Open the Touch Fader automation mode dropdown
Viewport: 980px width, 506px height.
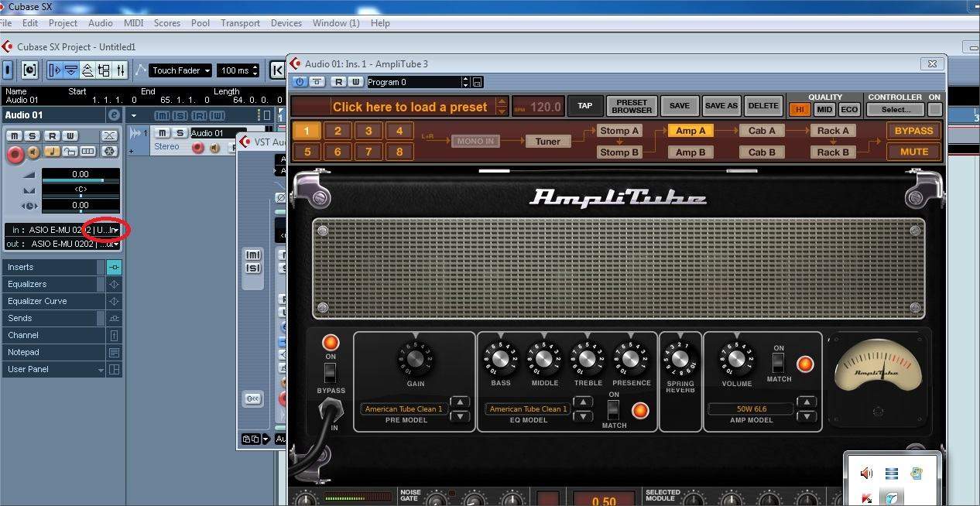tap(181, 70)
